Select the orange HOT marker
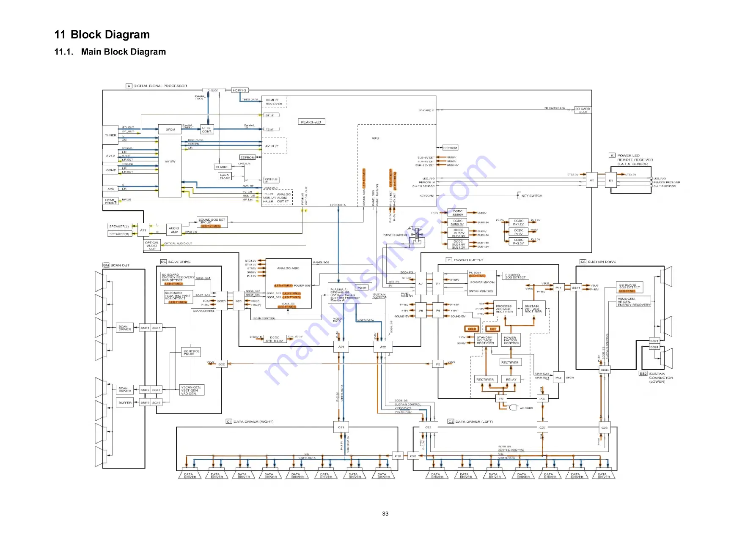The image size is (756, 534). tap(492, 329)
